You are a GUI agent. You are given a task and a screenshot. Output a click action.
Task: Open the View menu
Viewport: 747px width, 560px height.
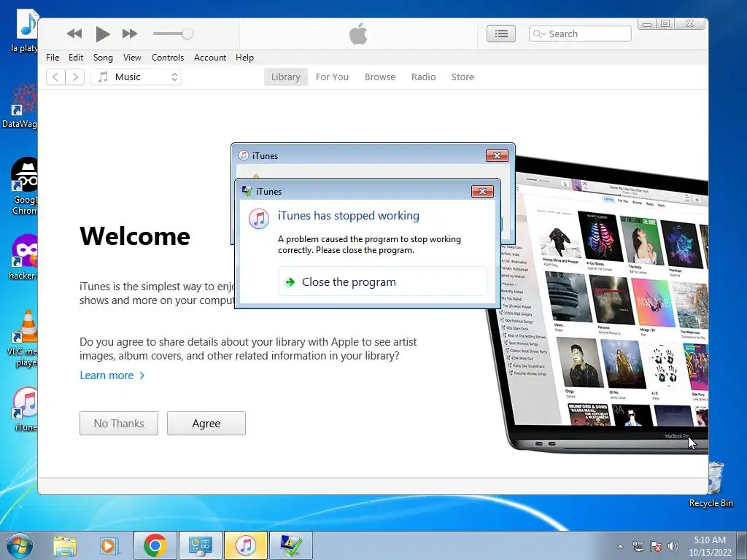click(x=132, y=58)
